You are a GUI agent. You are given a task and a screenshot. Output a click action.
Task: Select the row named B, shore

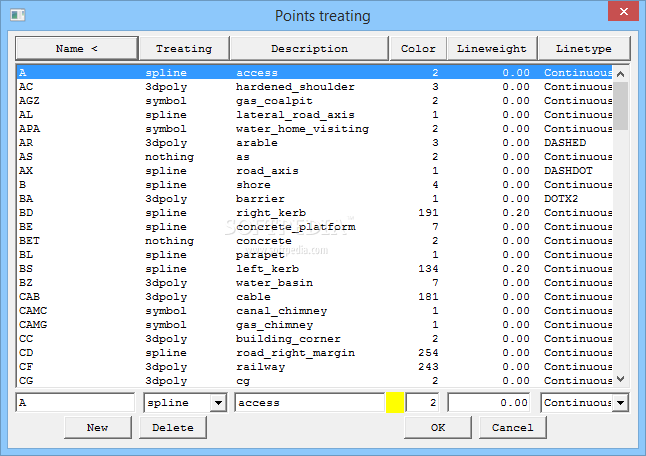(315, 185)
